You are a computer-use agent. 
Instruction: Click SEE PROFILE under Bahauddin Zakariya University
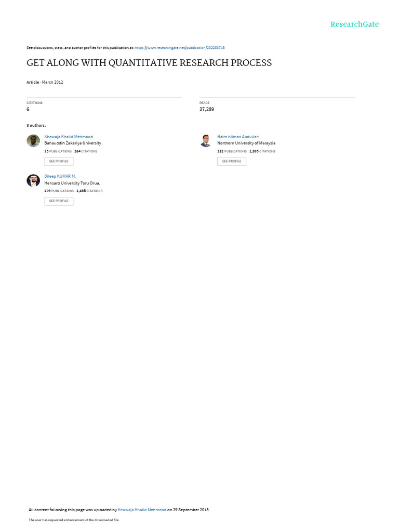[x=59, y=161]
